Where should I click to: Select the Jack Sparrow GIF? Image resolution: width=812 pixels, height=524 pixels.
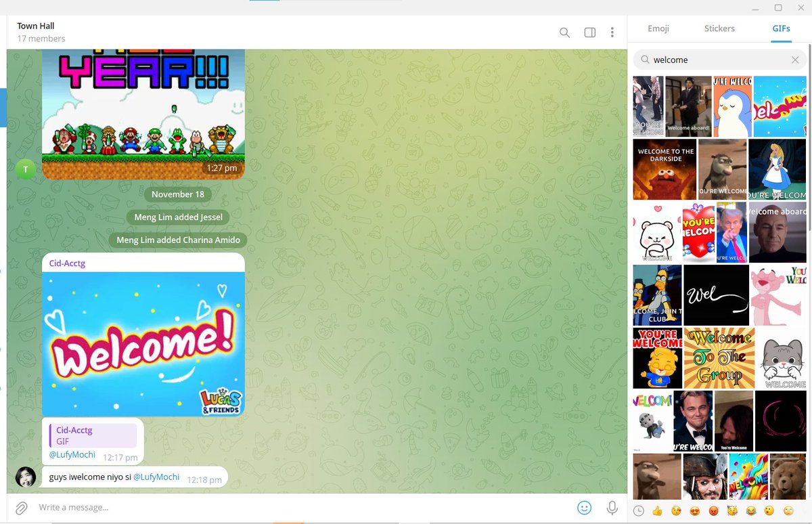pos(704,477)
